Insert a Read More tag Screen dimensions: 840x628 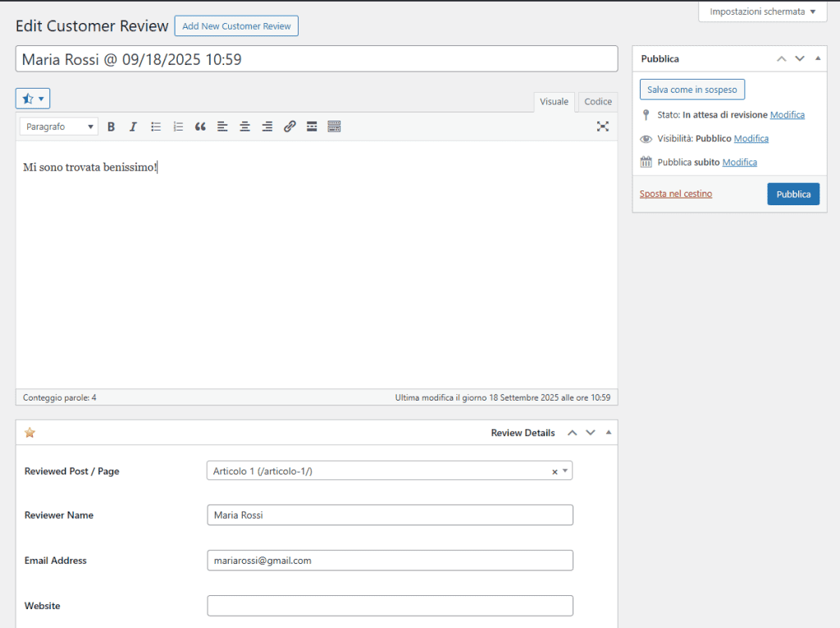click(312, 126)
